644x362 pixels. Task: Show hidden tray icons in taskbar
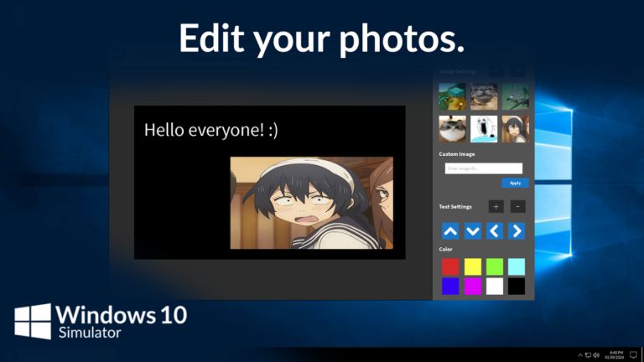point(580,355)
